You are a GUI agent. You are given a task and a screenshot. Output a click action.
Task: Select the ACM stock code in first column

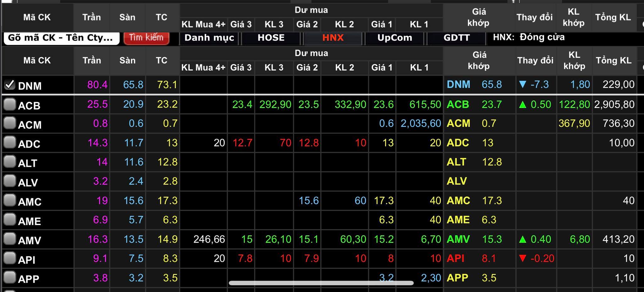tap(30, 125)
